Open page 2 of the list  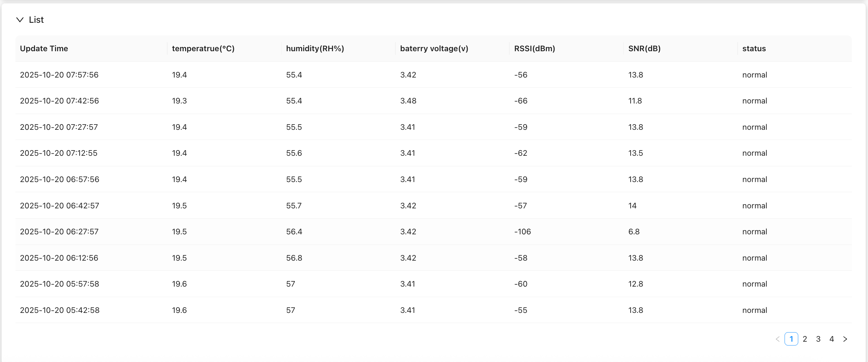click(805, 339)
